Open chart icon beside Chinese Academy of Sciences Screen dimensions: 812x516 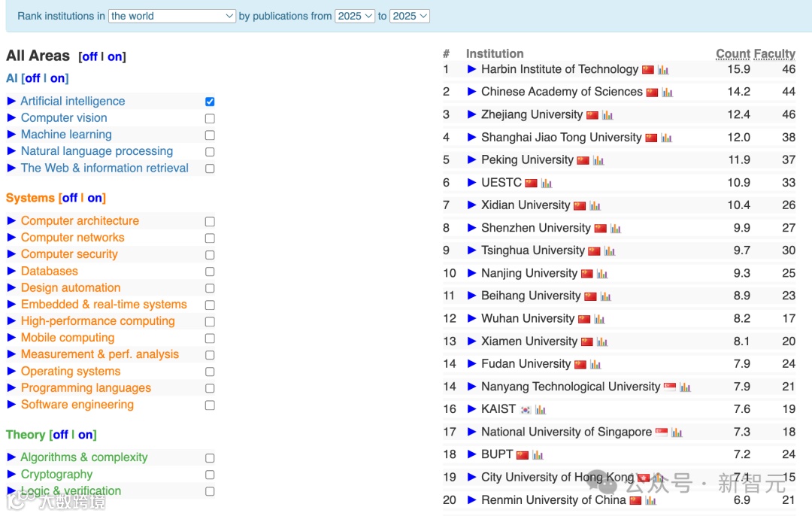pyautogui.click(x=668, y=93)
